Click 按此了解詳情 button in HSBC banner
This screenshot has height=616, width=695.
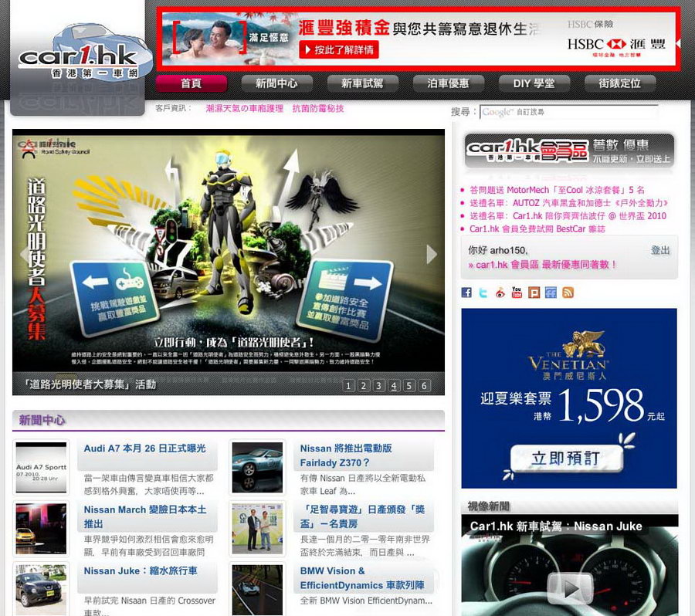(340, 49)
